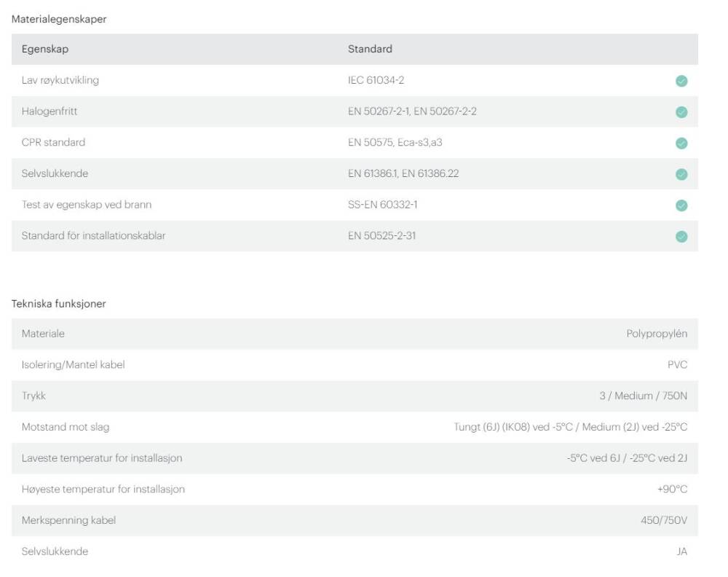This screenshot has width=728, height=577.
Task: Click the Egenskap column header
Action: (x=45, y=49)
